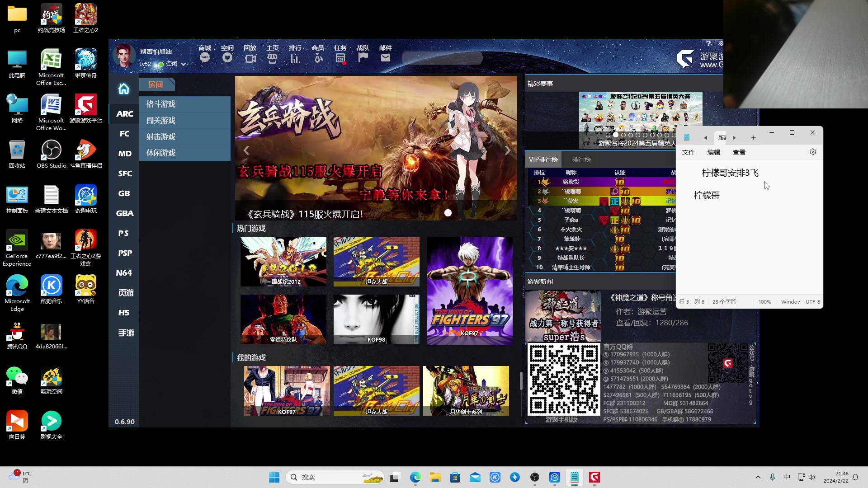Image resolution: width=868 pixels, height=488 pixels.
Task: Open the 邮件 mail icon
Action: pyautogui.click(x=386, y=58)
